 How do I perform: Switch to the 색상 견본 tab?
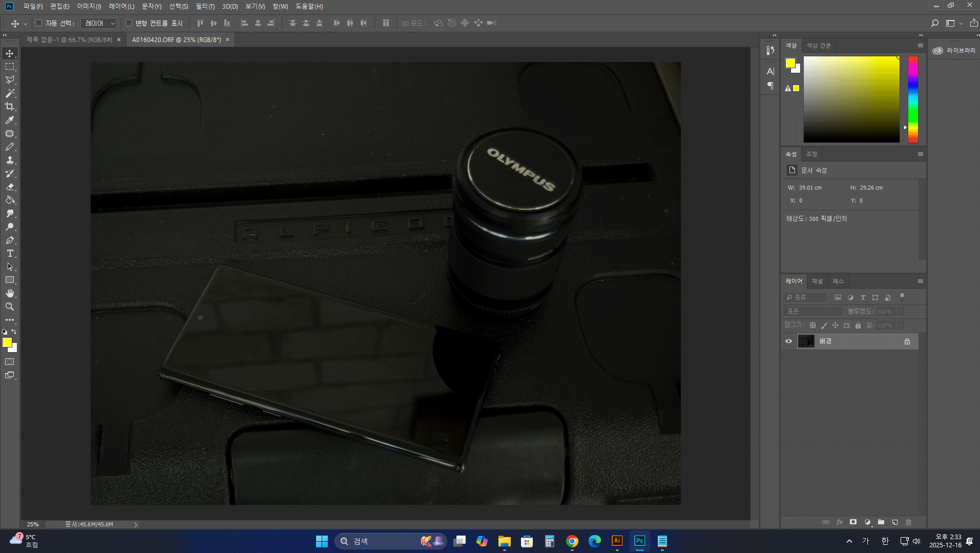819,46
